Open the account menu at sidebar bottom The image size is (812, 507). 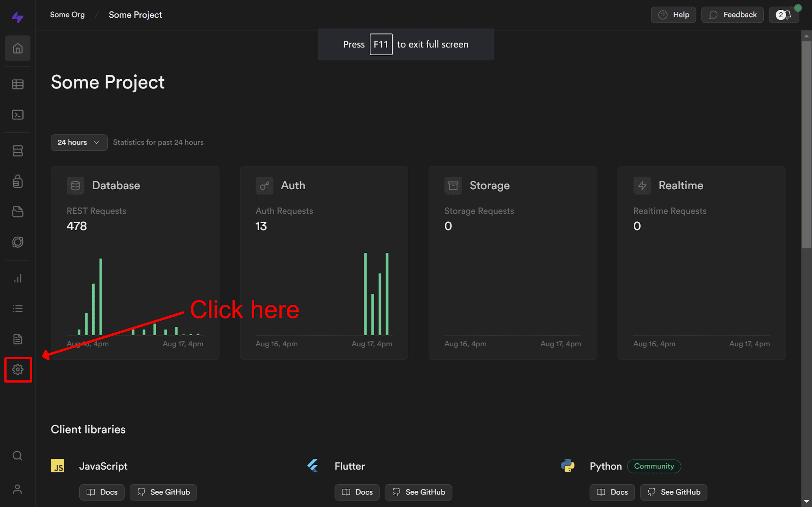17,489
